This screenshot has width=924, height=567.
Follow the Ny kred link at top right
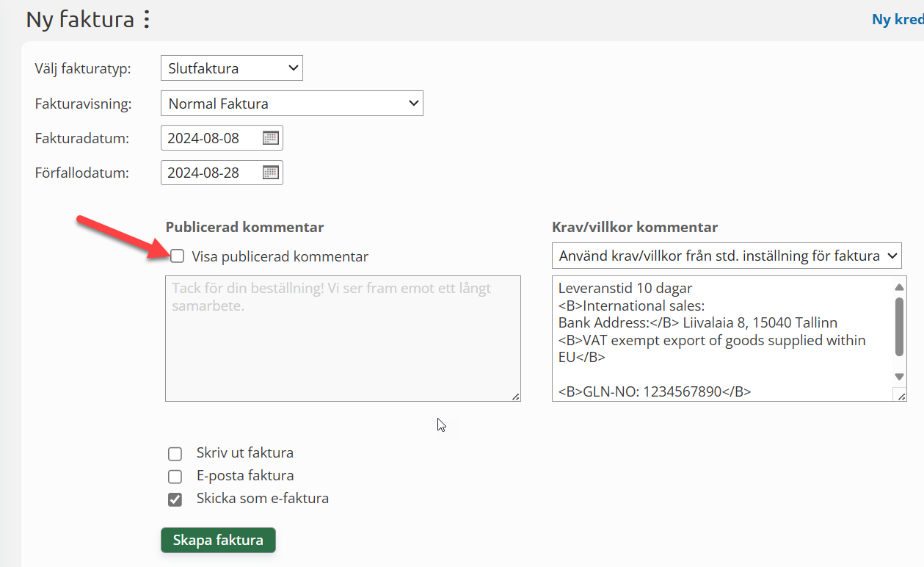coord(897,20)
